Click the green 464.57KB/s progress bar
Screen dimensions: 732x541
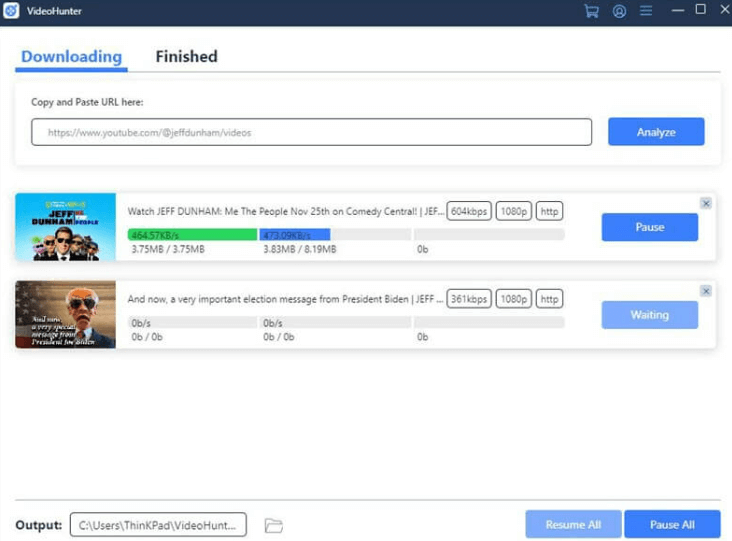click(x=192, y=234)
